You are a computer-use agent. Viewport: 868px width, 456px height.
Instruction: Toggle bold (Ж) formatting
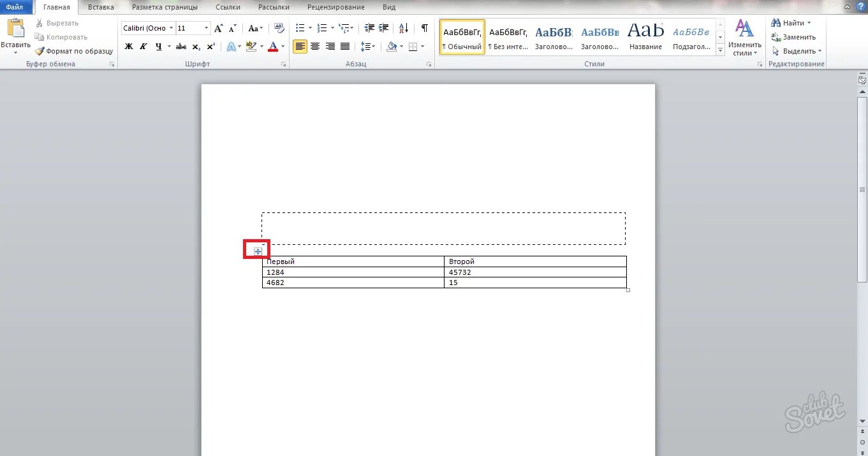[129, 47]
